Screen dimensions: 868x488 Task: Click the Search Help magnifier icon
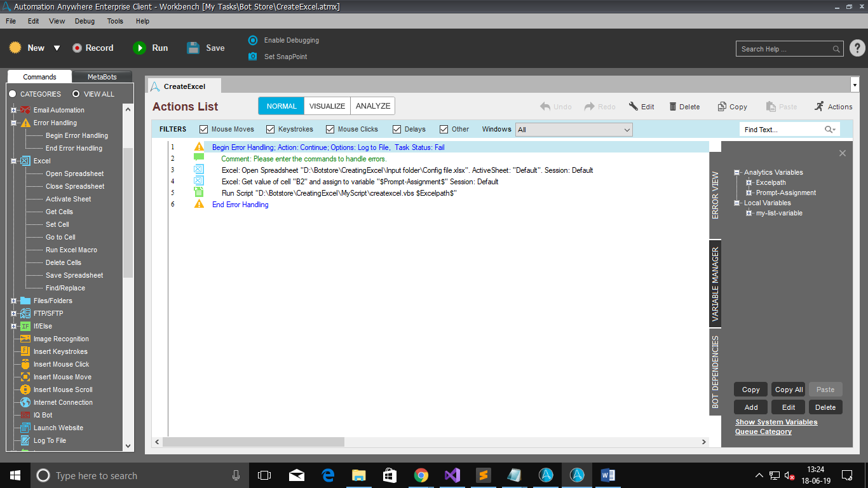(836, 49)
